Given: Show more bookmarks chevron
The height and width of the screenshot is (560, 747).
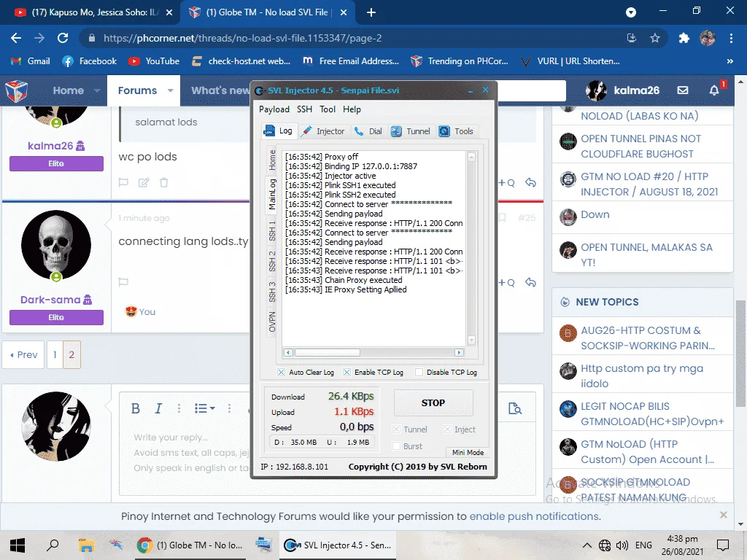Looking at the screenshot, I should pyautogui.click(x=729, y=61).
